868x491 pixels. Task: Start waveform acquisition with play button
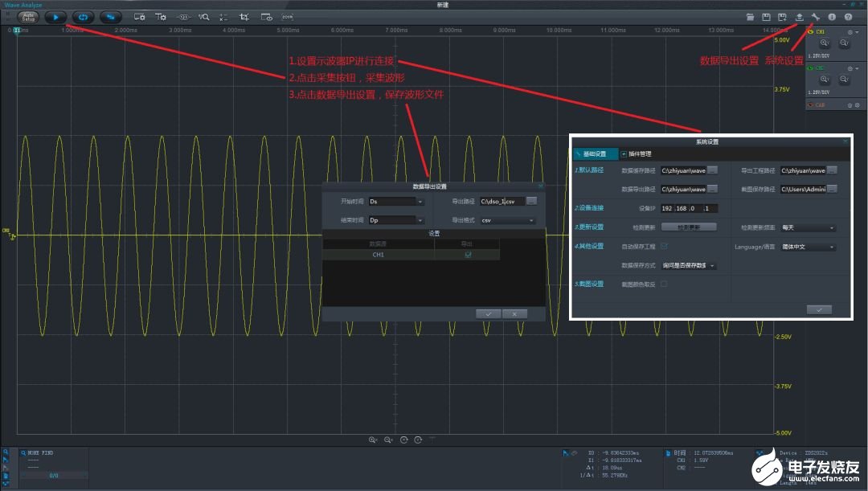click(x=55, y=17)
